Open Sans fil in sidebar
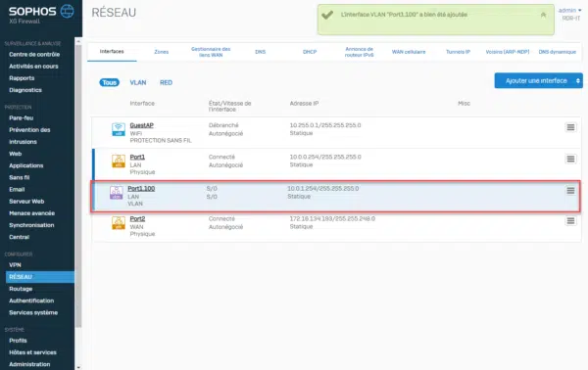 pos(20,177)
